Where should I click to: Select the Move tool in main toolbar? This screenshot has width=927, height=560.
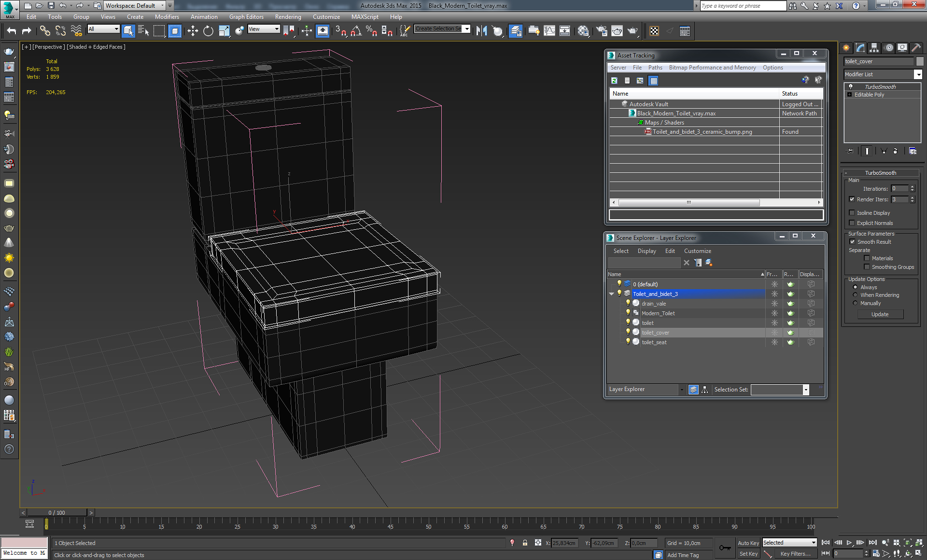193,31
